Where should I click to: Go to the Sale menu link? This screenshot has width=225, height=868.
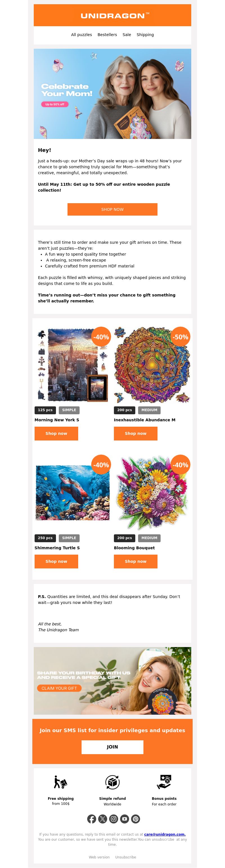pos(127,35)
